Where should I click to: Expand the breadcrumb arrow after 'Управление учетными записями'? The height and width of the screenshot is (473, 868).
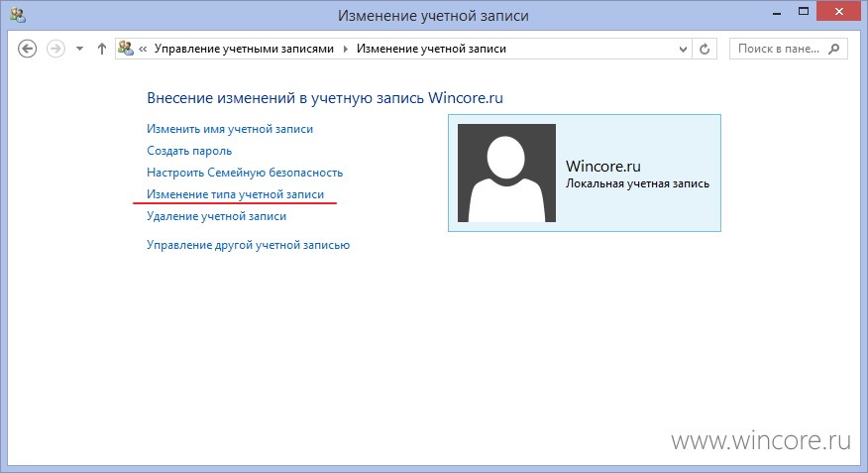coord(346,49)
